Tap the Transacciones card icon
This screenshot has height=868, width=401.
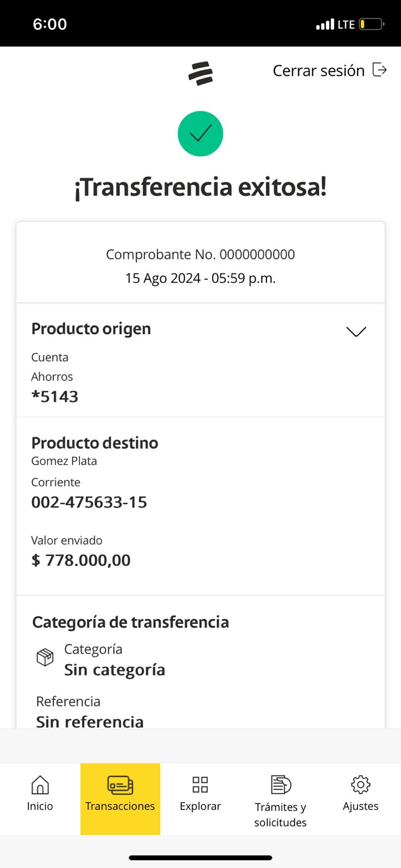[120, 784]
